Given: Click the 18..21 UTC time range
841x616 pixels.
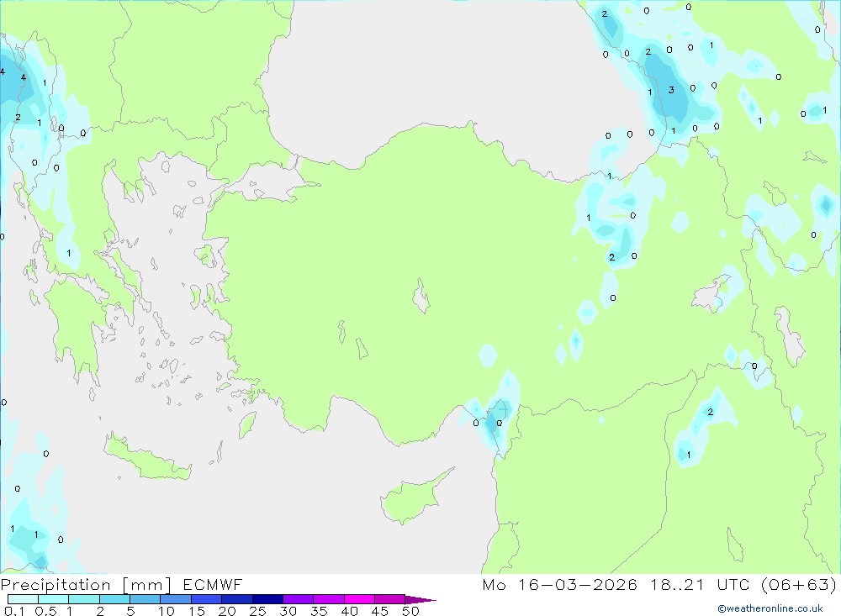Looking at the screenshot, I should [702, 585].
